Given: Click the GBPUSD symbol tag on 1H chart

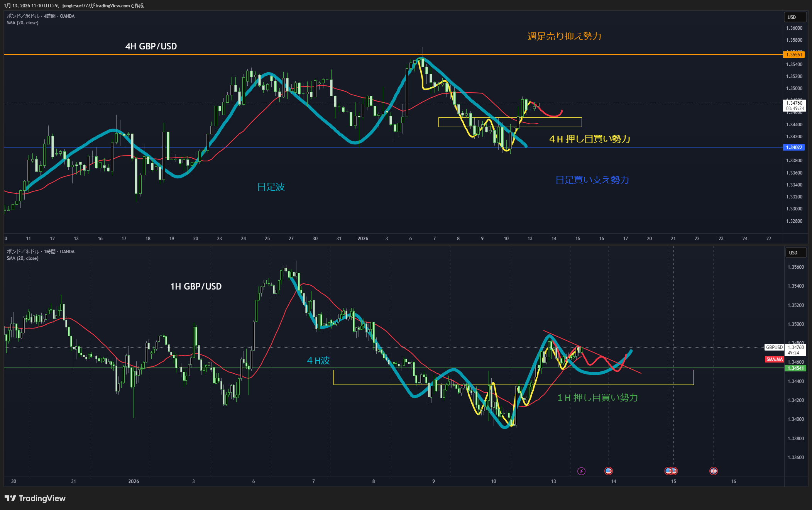Looking at the screenshot, I should pyautogui.click(x=774, y=347).
